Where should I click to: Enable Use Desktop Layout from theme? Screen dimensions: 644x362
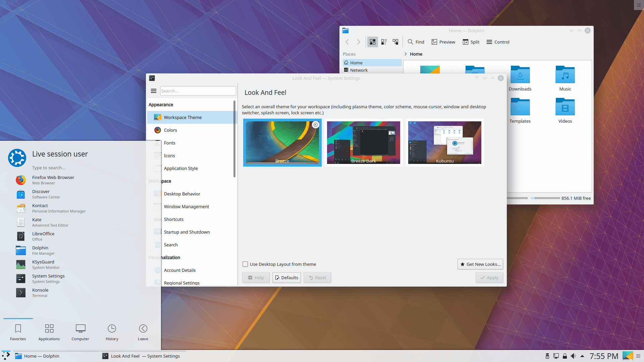(x=246, y=264)
